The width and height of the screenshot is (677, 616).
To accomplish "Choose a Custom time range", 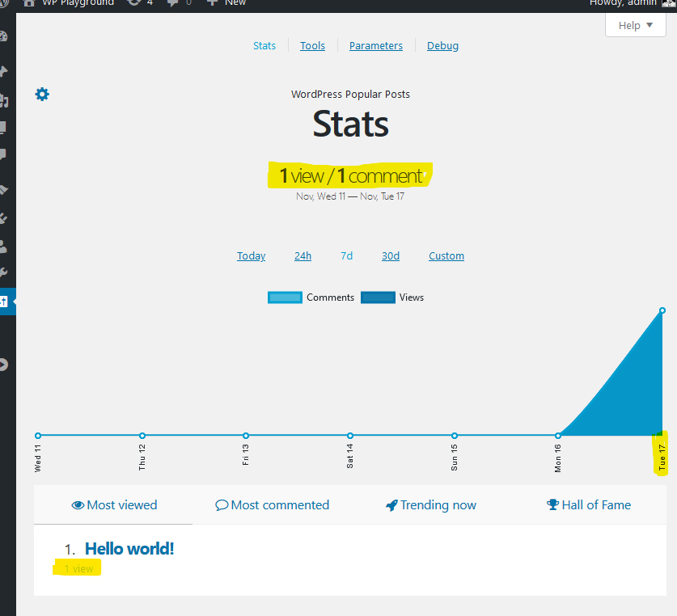I will point(446,256).
